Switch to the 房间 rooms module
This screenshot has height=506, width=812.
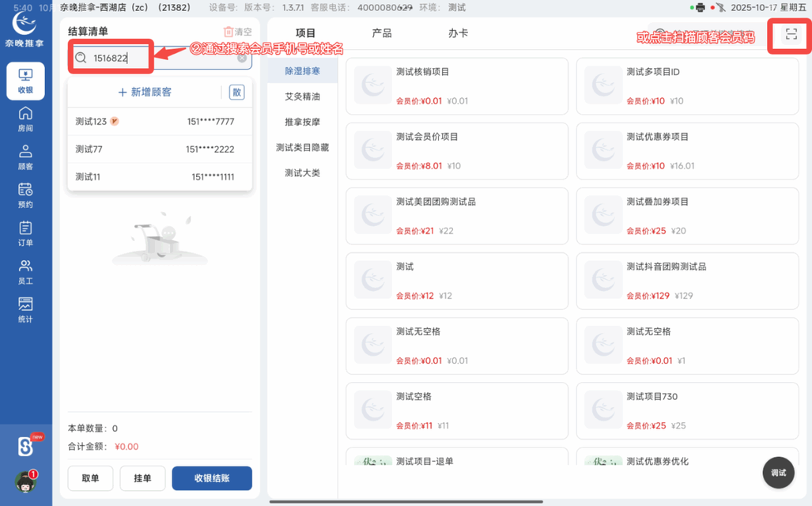click(26, 120)
